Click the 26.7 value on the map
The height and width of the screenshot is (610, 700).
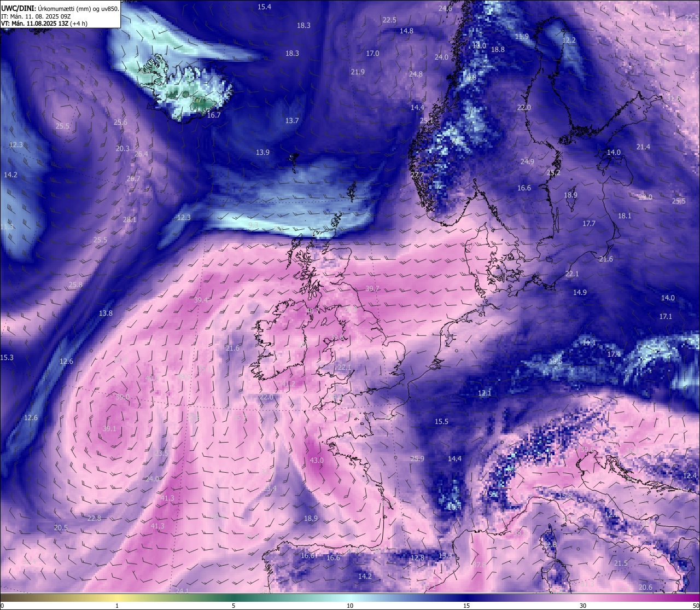[x=133, y=178]
